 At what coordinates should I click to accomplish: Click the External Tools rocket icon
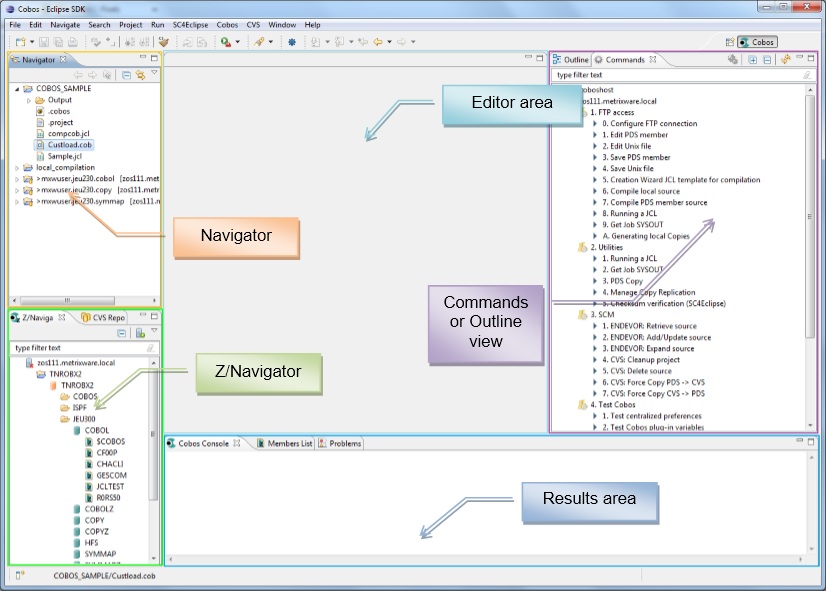[x=259, y=42]
